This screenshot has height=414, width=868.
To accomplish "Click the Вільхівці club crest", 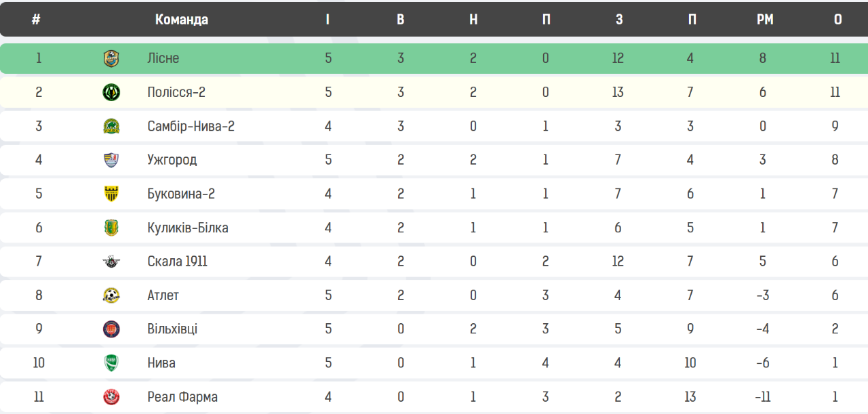I will click(x=111, y=329).
